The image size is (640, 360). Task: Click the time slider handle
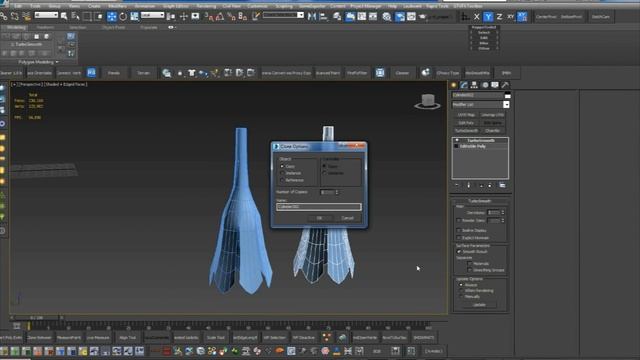pos(37,318)
